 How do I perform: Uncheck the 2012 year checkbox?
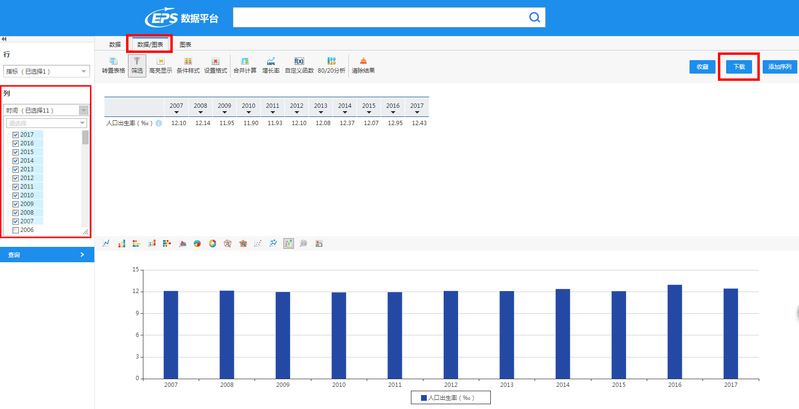coord(15,178)
